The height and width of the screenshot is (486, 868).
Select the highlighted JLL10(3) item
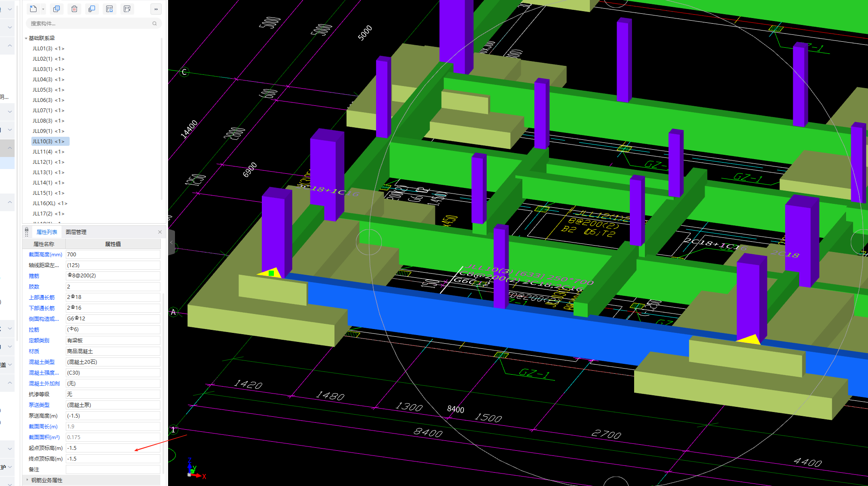tap(50, 141)
